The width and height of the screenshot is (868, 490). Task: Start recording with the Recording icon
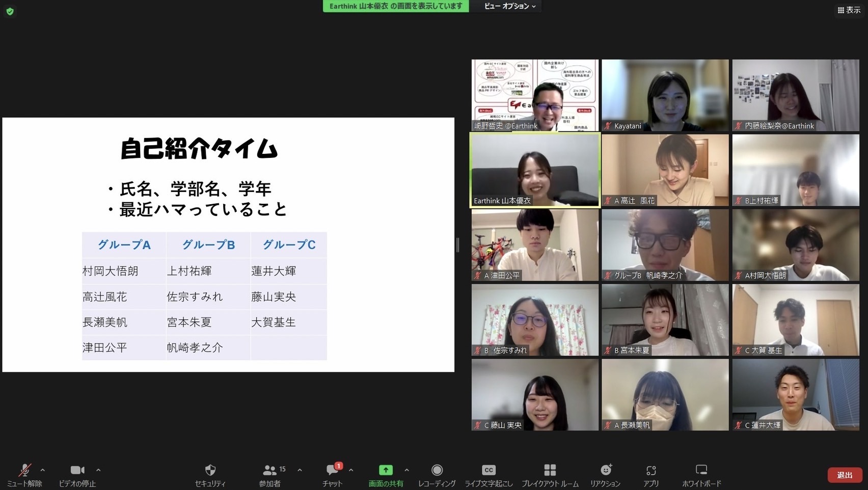click(x=437, y=470)
